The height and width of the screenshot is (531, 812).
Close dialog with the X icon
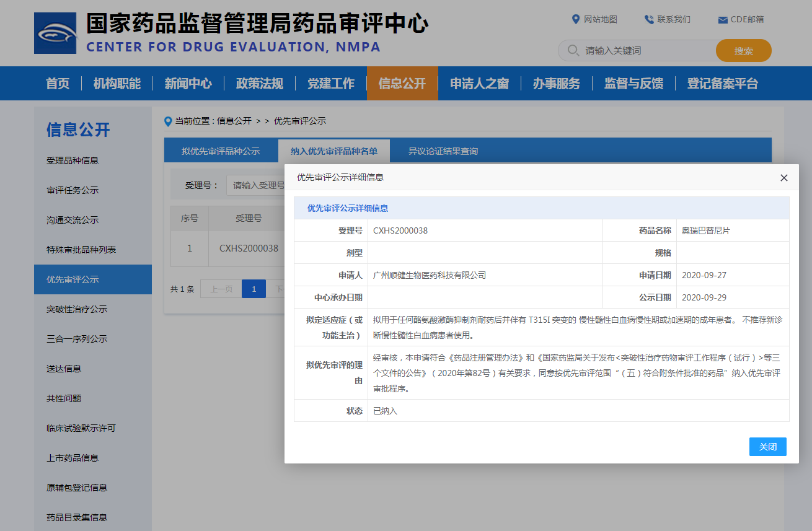click(783, 178)
